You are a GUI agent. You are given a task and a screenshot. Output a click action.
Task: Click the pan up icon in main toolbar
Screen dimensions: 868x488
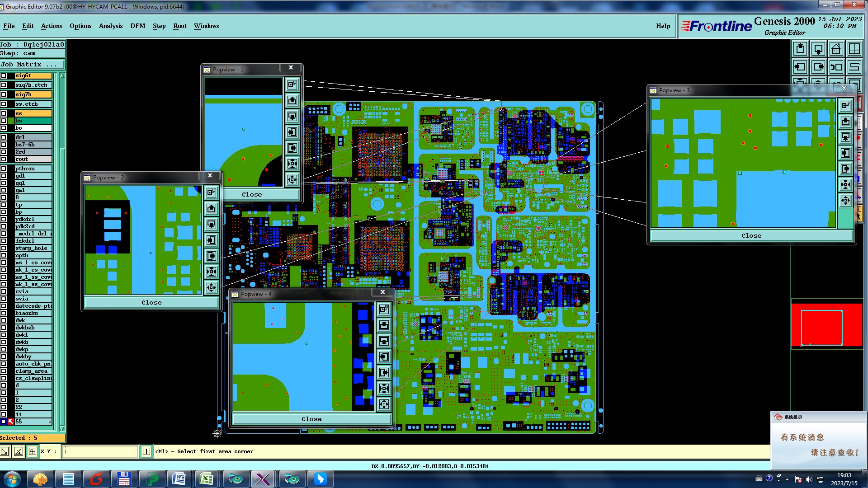click(800, 49)
